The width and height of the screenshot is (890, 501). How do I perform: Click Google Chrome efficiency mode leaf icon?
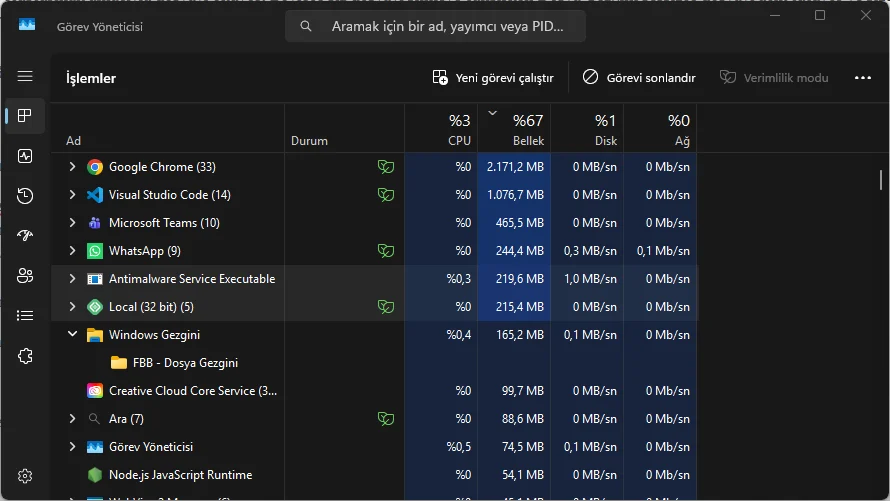pos(386,167)
